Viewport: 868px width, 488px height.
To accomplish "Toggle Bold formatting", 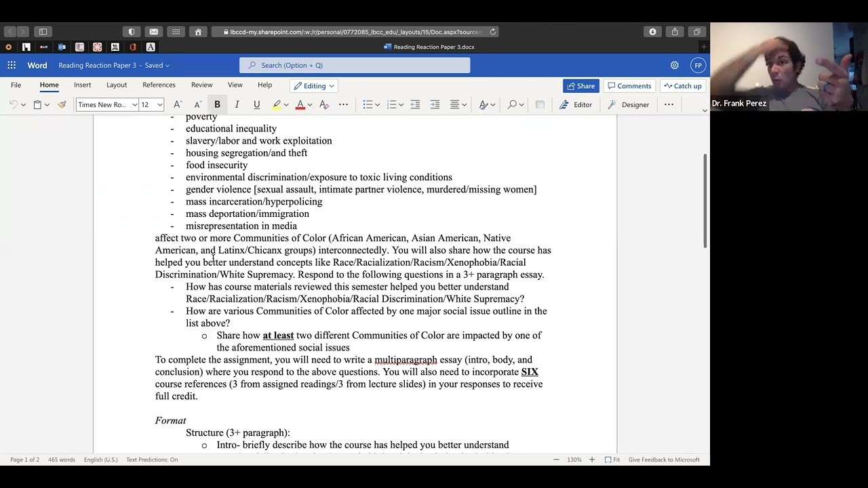I will 217,104.
